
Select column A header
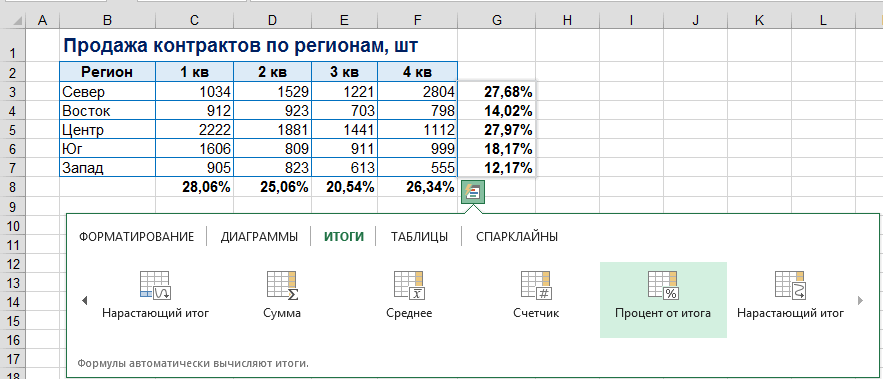[42, 20]
